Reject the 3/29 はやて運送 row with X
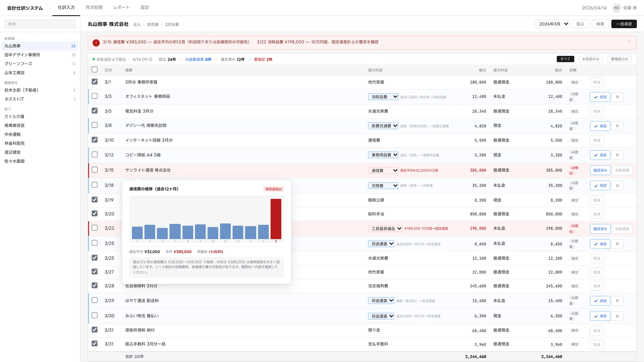 [x=617, y=300]
